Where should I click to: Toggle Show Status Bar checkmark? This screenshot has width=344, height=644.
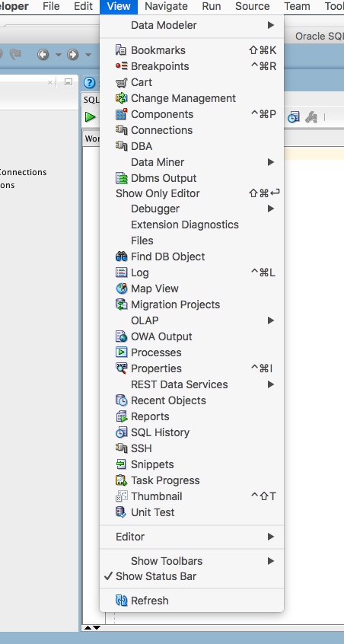point(192,576)
